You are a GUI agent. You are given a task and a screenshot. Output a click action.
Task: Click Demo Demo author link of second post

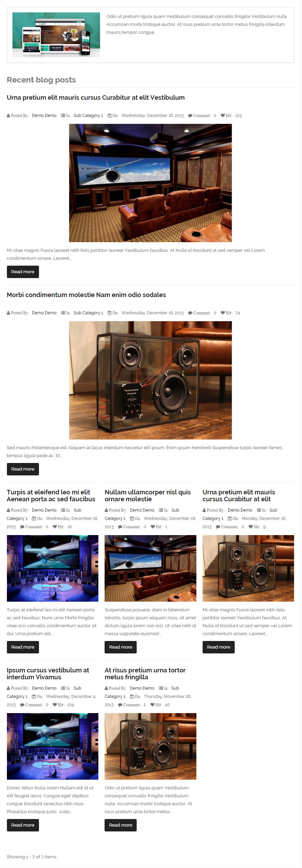pos(44,313)
